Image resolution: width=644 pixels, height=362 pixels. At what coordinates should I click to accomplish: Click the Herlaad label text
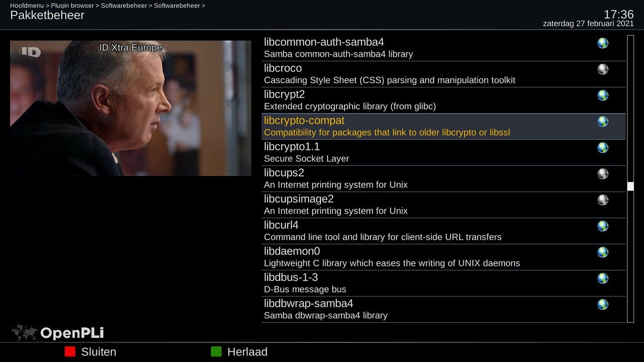(x=248, y=352)
